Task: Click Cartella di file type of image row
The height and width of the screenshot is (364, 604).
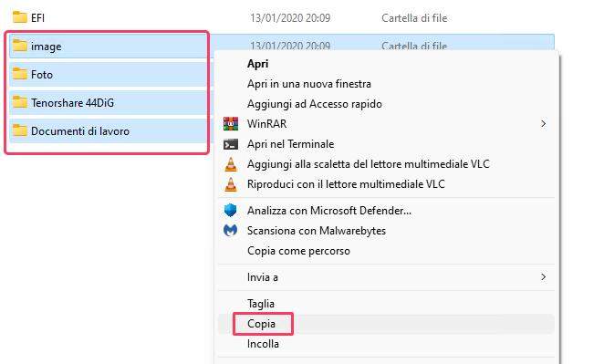Action: [x=414, y=46]
